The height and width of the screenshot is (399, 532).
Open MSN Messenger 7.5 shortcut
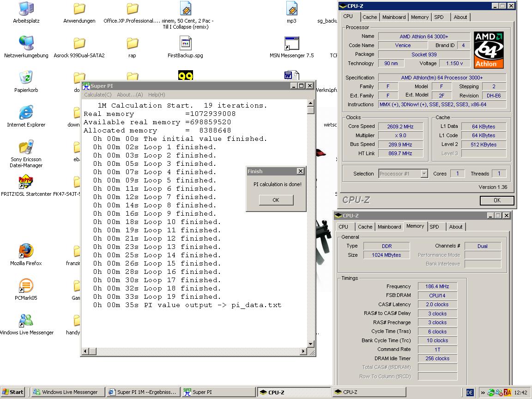291,44
